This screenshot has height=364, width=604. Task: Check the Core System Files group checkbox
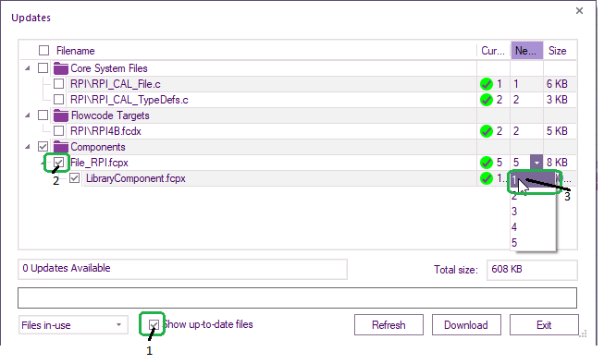tap(43, 68)
